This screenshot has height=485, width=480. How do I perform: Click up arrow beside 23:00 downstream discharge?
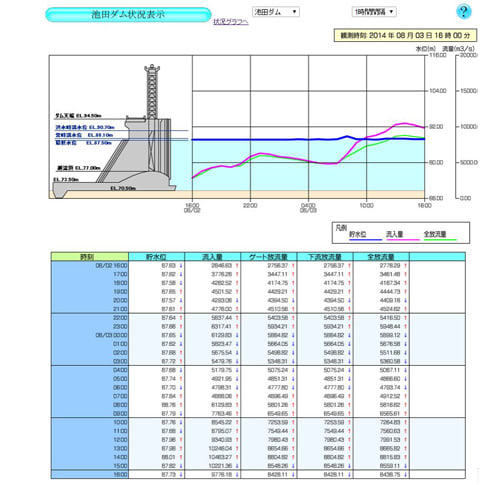click(349, 327)
